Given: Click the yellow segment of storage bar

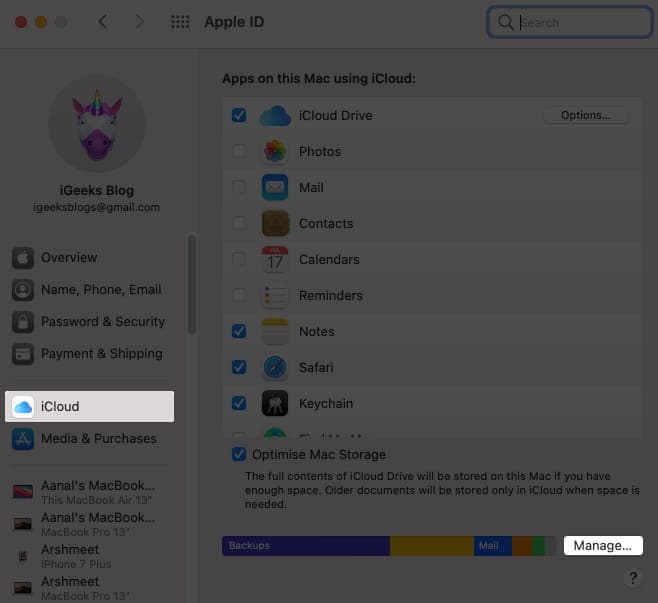Looking at the screenshot, I should (432, 546).
